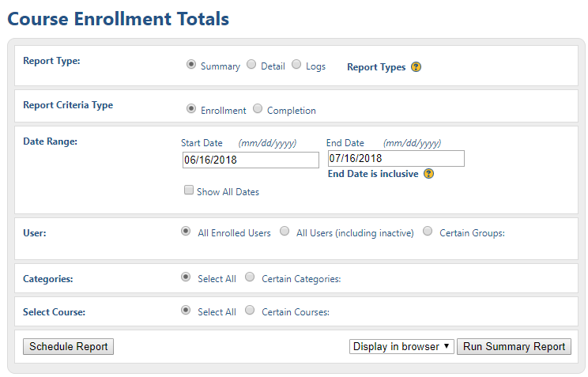Choose Certain Categories radio button
Image resolution: width=588 pixels, height=377 pixels.
[250, 277]
